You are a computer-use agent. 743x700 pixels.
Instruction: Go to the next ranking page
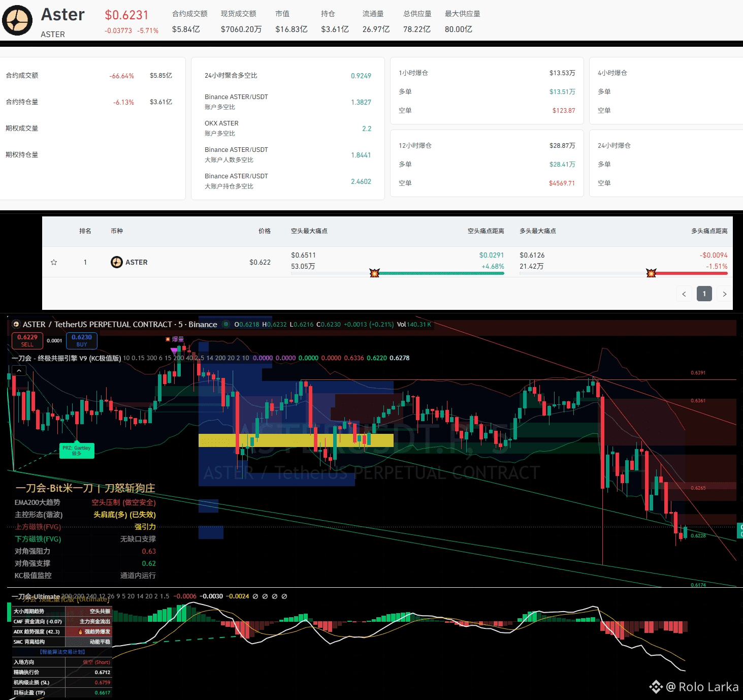724,294
